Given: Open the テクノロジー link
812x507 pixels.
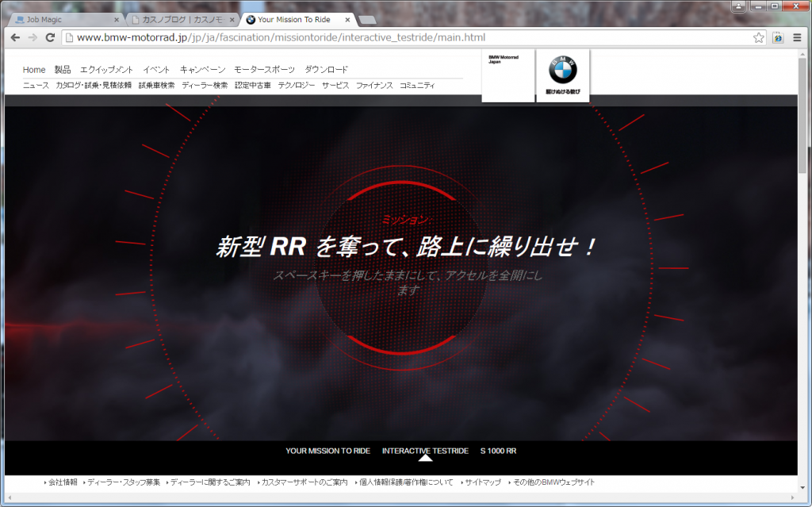Looking at the screenshot, I should click(297, 86).
